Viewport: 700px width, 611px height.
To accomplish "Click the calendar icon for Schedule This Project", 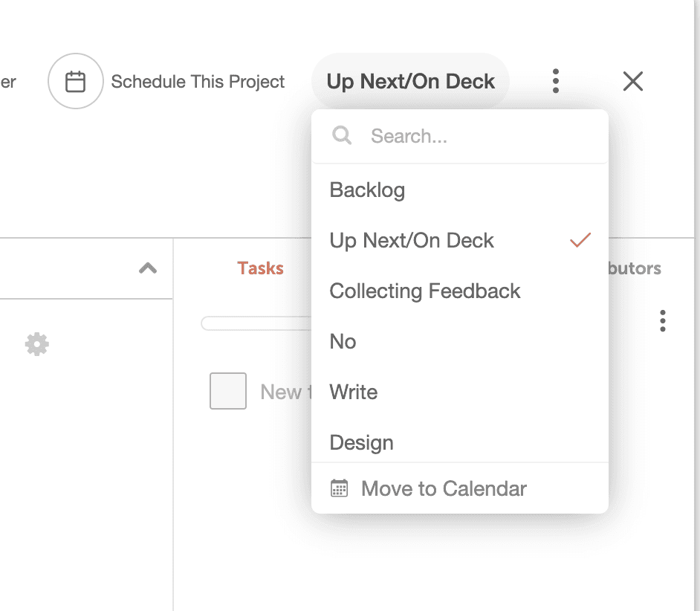I will [76, 81].
